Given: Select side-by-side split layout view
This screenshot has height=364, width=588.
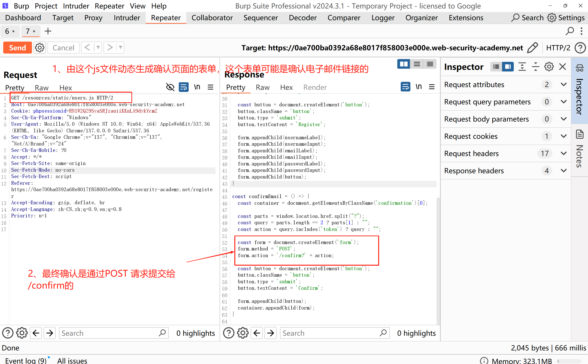Looking at the screenshot, I should point(404,64).
